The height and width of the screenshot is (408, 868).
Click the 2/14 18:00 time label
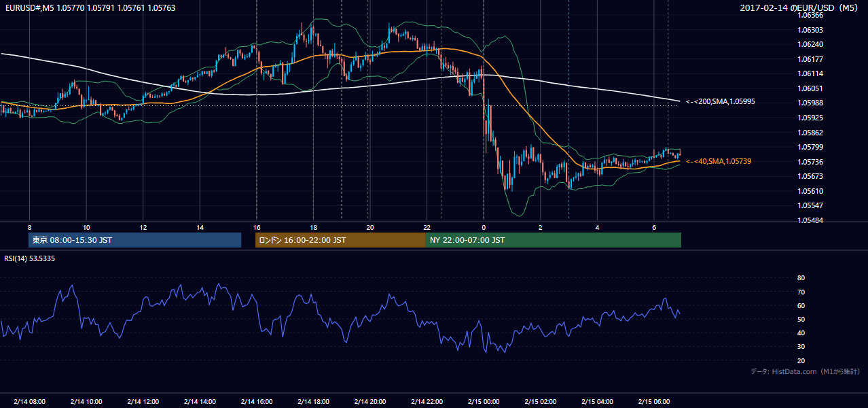point(313,401)
